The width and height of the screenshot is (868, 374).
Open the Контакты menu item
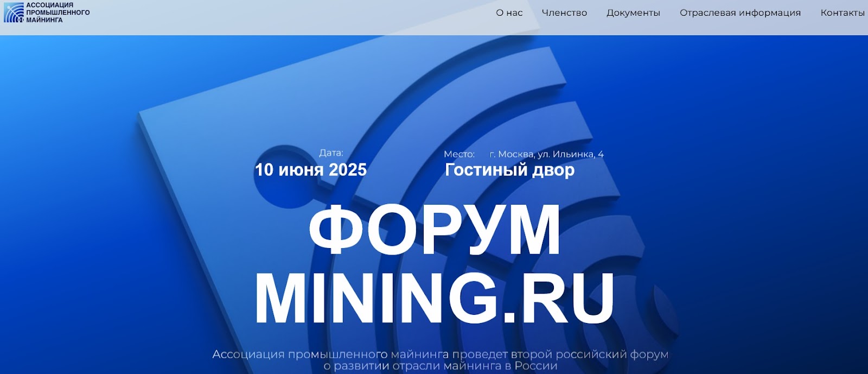pos(843,13)
